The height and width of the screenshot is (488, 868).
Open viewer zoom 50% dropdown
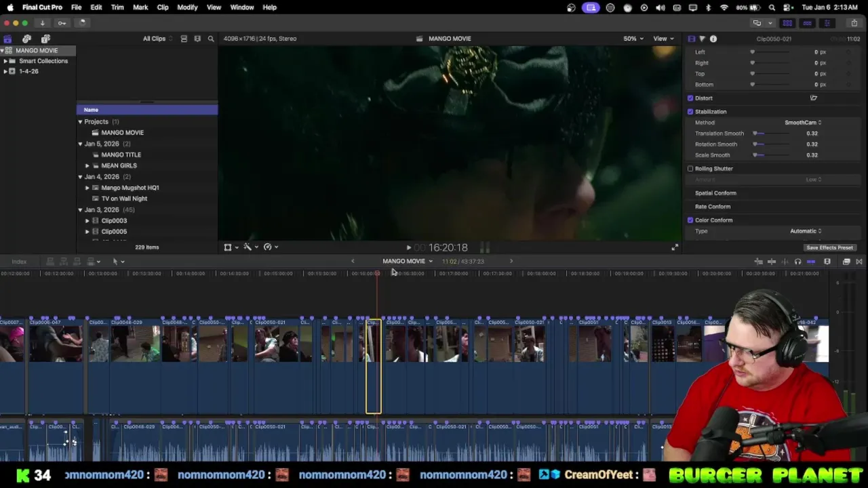[x=633, y=39]
